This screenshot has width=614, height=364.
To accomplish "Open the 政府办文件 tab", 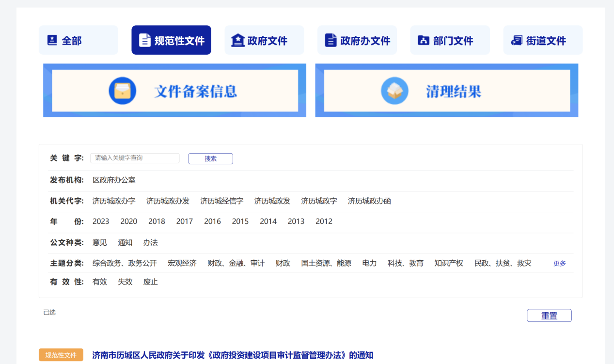I will [357, 40].
